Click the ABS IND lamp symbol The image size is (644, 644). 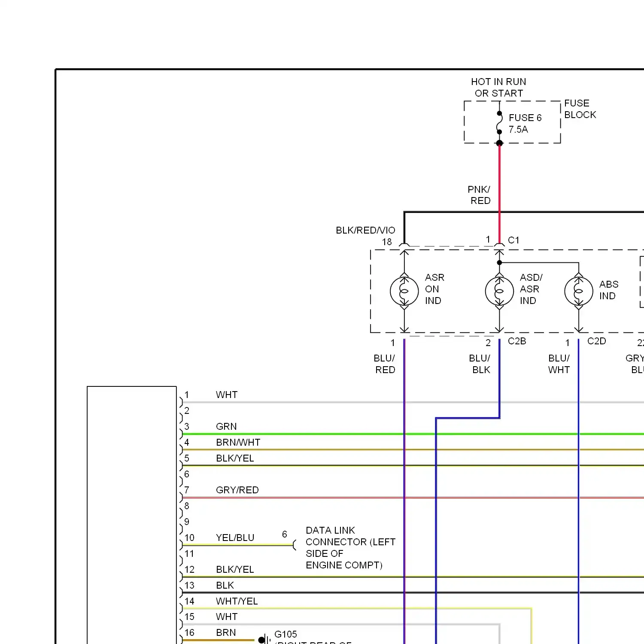pos(579,291)
